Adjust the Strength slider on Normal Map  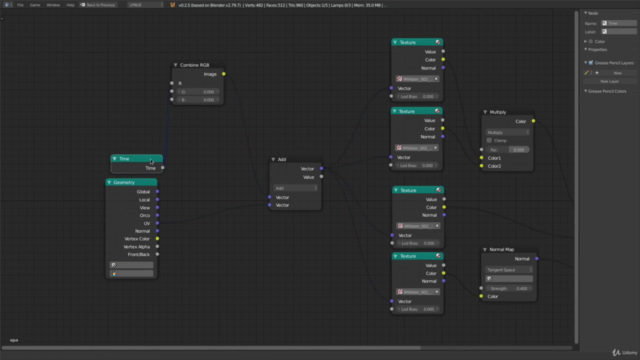pos(509,289)
